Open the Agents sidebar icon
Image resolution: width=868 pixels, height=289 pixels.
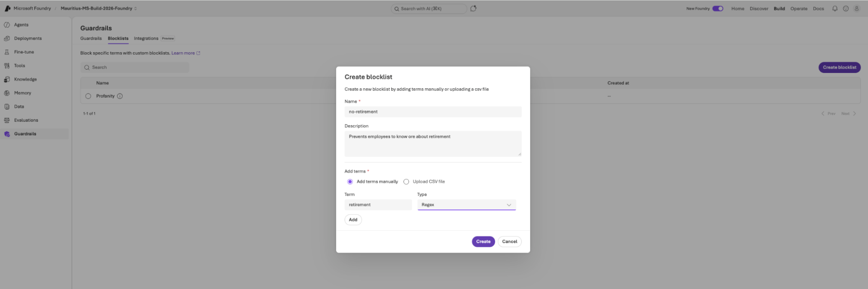(x=7, y=25)
